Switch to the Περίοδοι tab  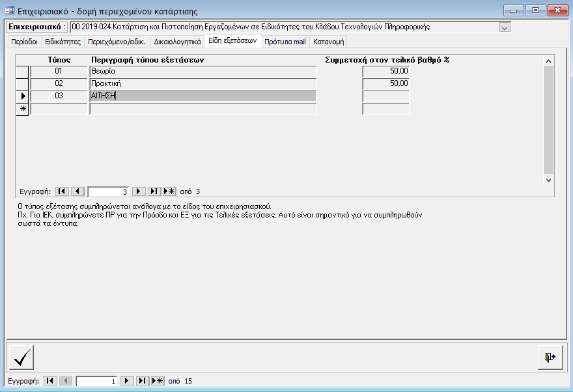[x=24, y=42]
